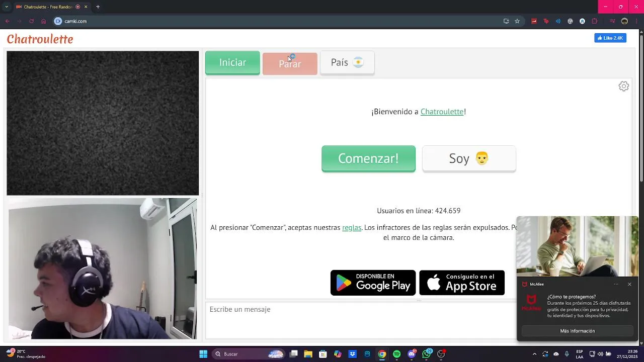This screenshot has width=644, height=362.
Task: Open the Chrome profile avatar
Action: pos(624,21)
